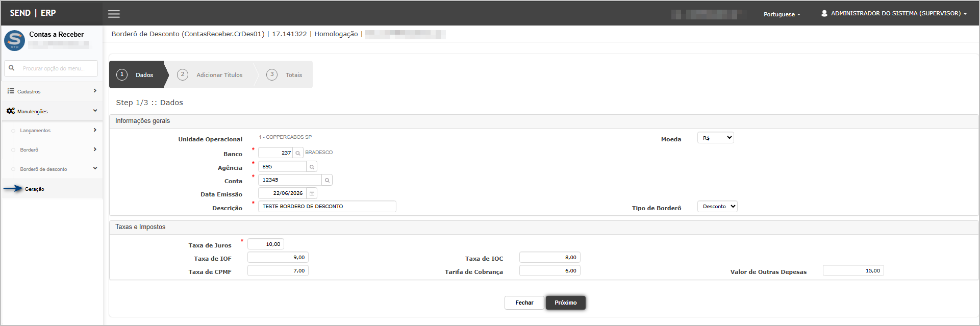Click the Descrição text field
The image size is (980, 326).
click(x=327, y=207)
